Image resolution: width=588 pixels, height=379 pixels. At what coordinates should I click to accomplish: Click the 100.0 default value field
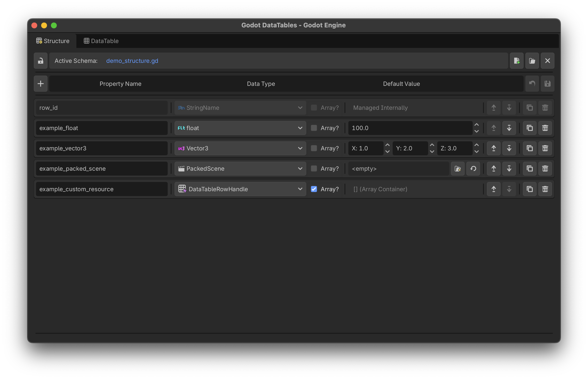pyautogui.click(x=410, y=128)
